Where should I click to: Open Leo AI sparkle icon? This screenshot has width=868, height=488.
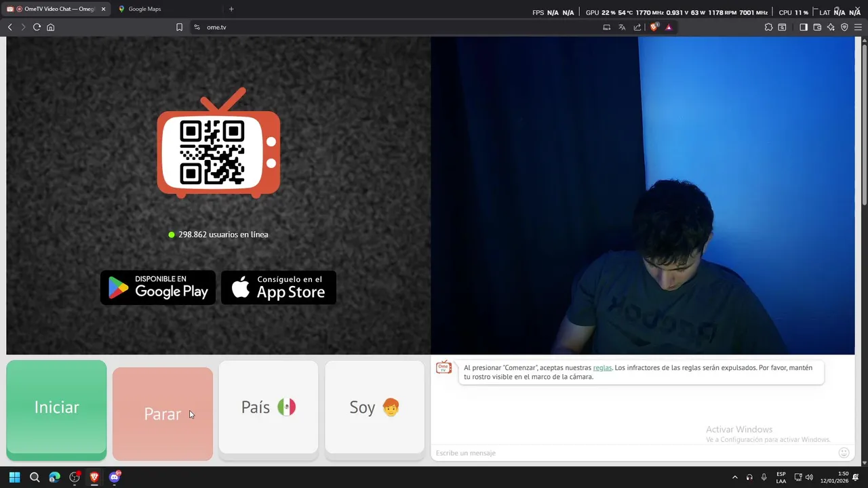coord(831,27)
